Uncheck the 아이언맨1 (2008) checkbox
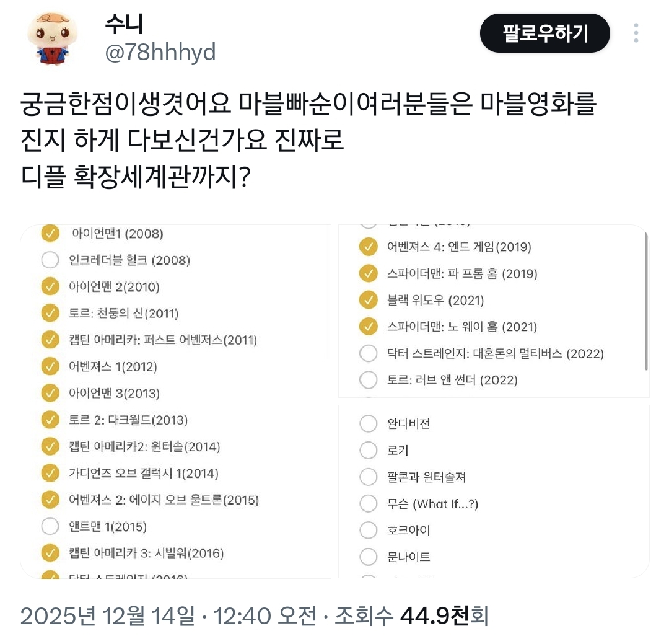669x644 pixels. pos(50,234)
